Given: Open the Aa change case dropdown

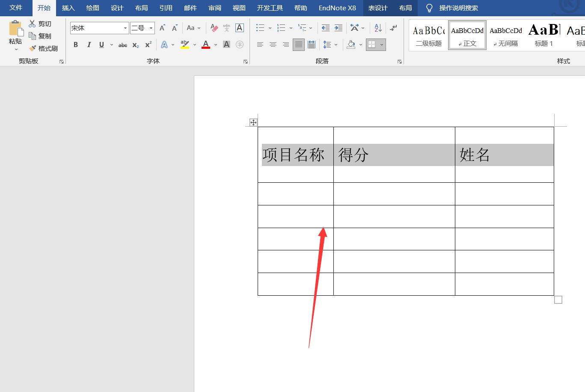Looking at the screenshot, I should coord(193,28).
